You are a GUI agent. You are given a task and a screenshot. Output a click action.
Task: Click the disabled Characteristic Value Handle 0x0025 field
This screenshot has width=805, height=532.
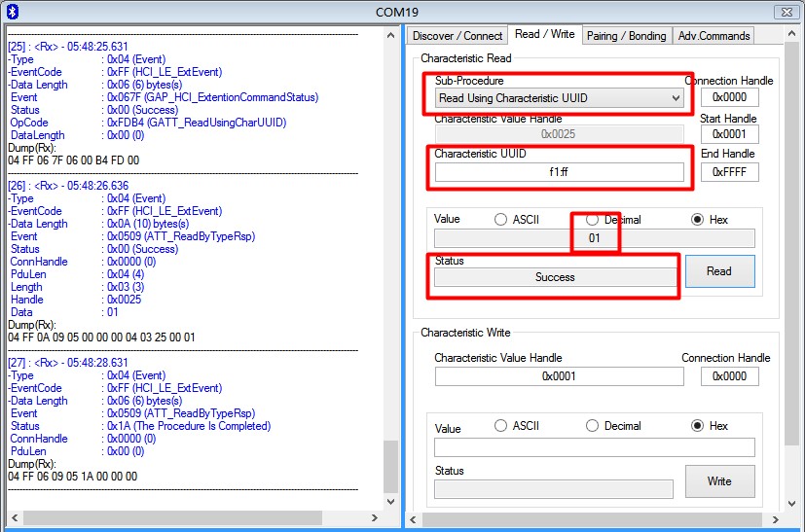coord(559,134)
